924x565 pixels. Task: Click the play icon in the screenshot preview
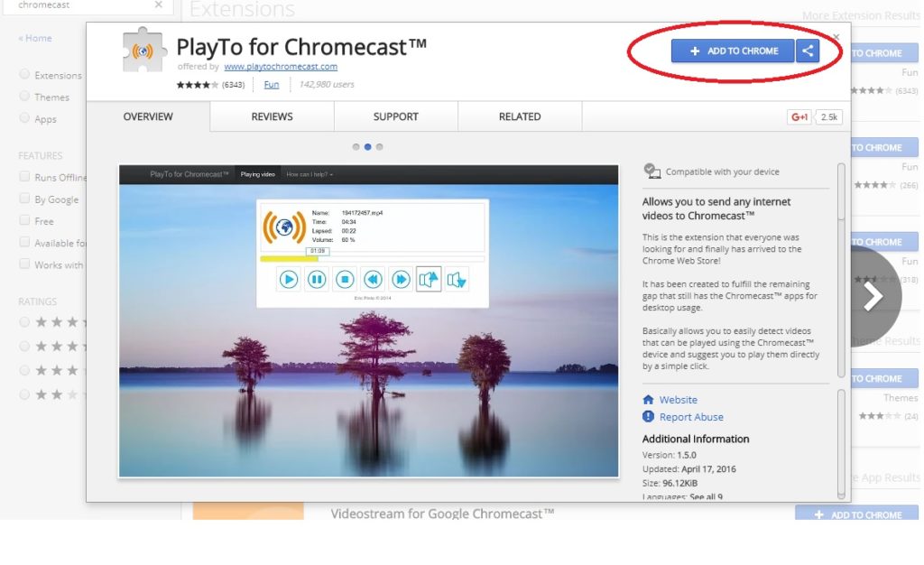click(288, 279)
